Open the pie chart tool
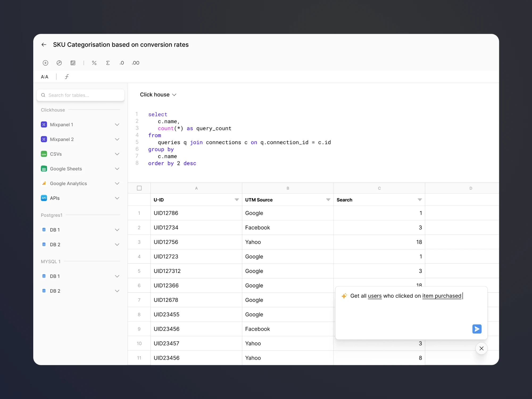The height and width of the screenshot is (399, 532). [x=59, y=63]
